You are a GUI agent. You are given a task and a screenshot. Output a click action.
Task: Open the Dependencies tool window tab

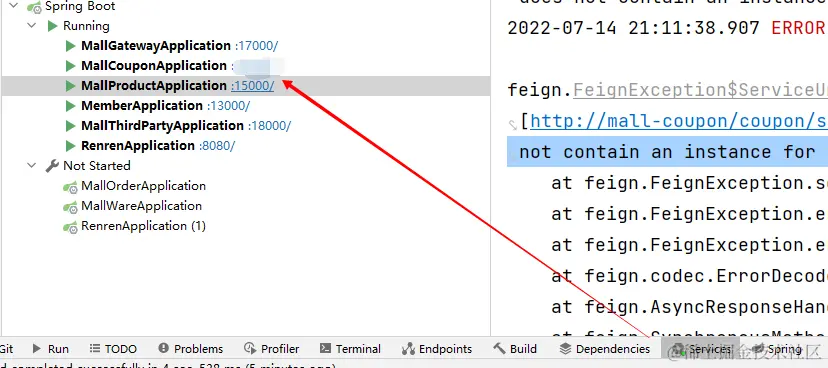[x=605, y=349]
